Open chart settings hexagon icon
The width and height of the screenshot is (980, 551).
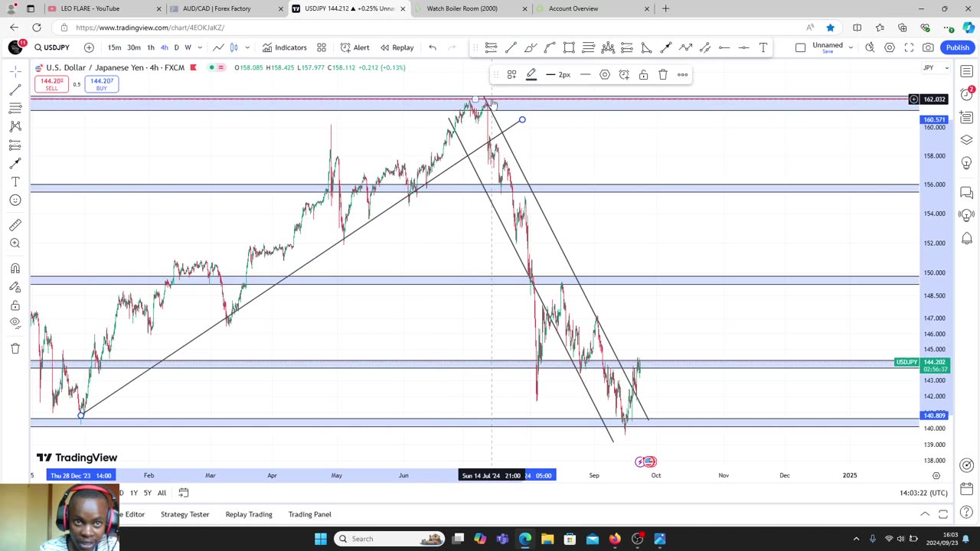click(x=890, y=47)
